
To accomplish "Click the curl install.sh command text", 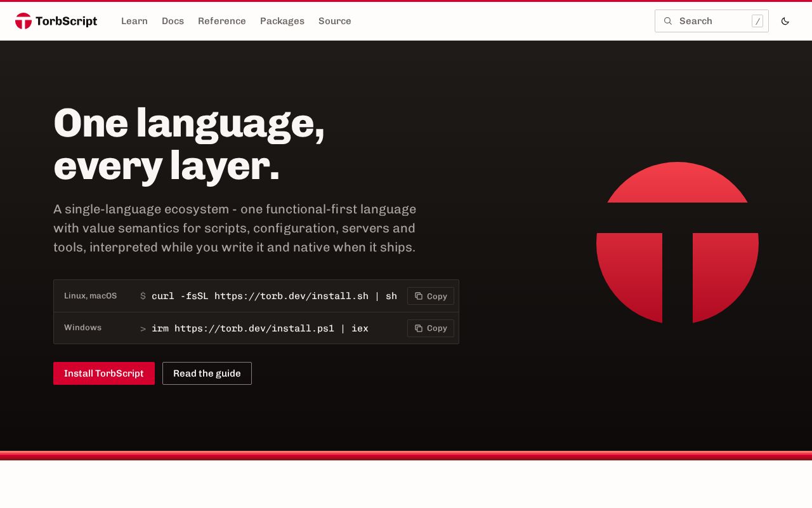I will click(274, 296).
